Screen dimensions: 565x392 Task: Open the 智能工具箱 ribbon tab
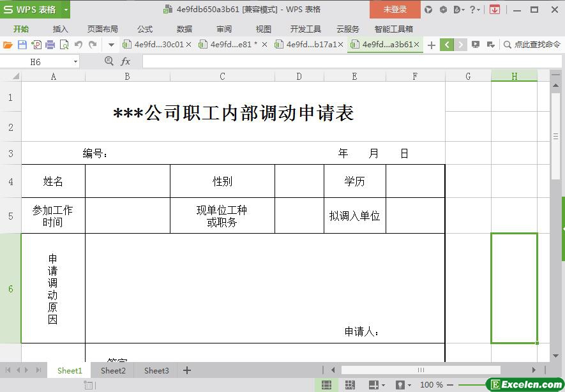pos(393,29)
